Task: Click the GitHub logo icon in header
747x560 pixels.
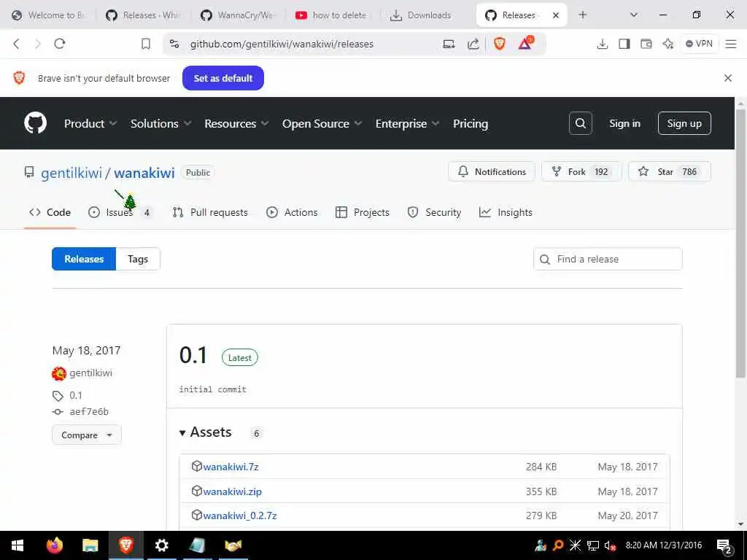Action: point(35,123)
